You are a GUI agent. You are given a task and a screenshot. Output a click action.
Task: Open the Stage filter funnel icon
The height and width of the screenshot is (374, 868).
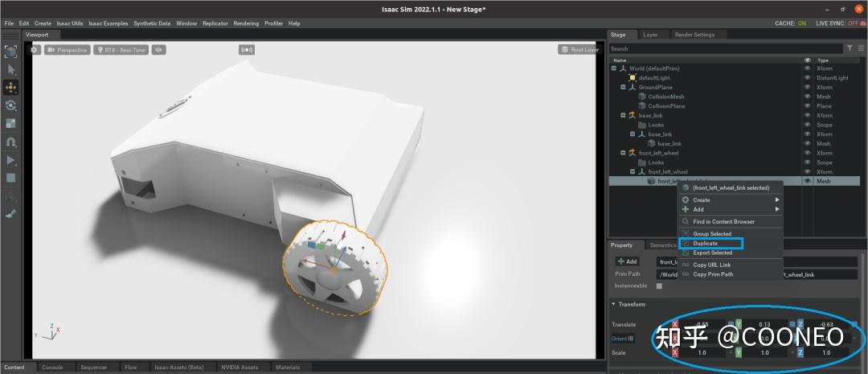coord(850,48)
